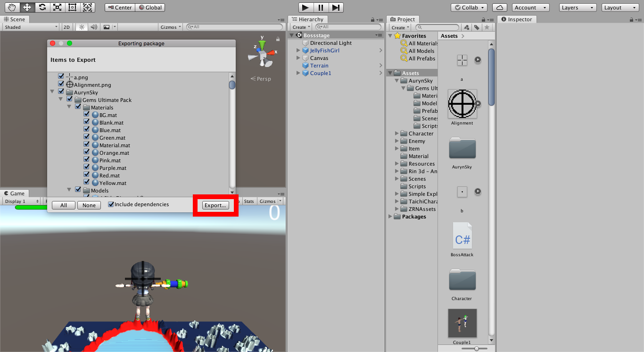Collapse the AurynSky folder in export list
This screenshot has width=644, height=352.
(x=52, y=92)
